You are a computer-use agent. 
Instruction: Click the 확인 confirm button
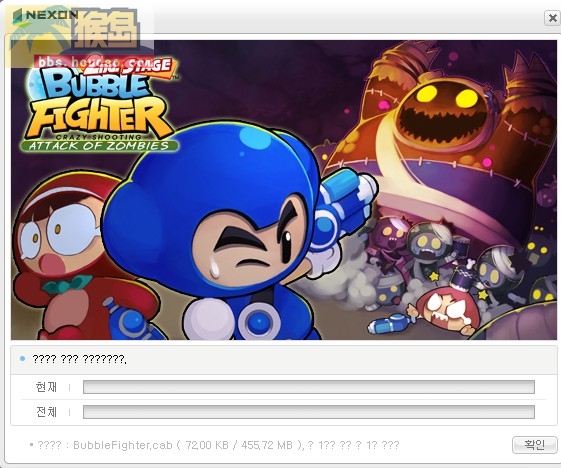[535, 445]
